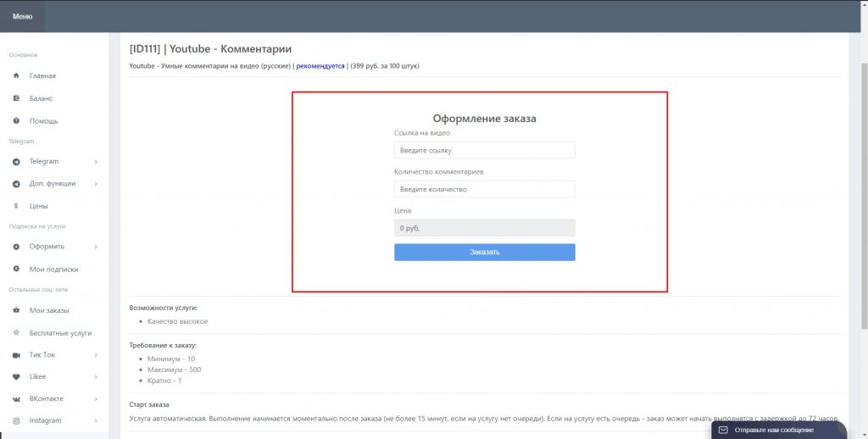868x439 pixels.
Task: Click the dollar sign icon beside Цены
Action: (16, 206)
